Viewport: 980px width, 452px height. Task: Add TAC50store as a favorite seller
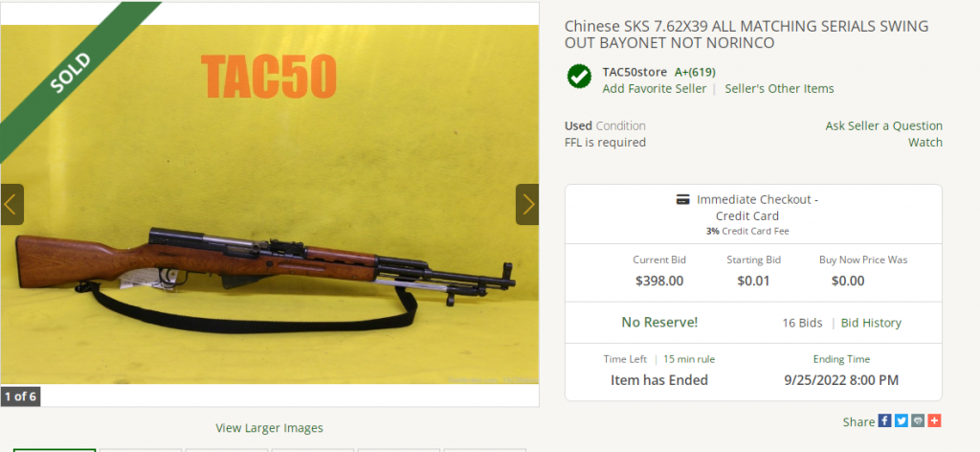pos(655,89)
